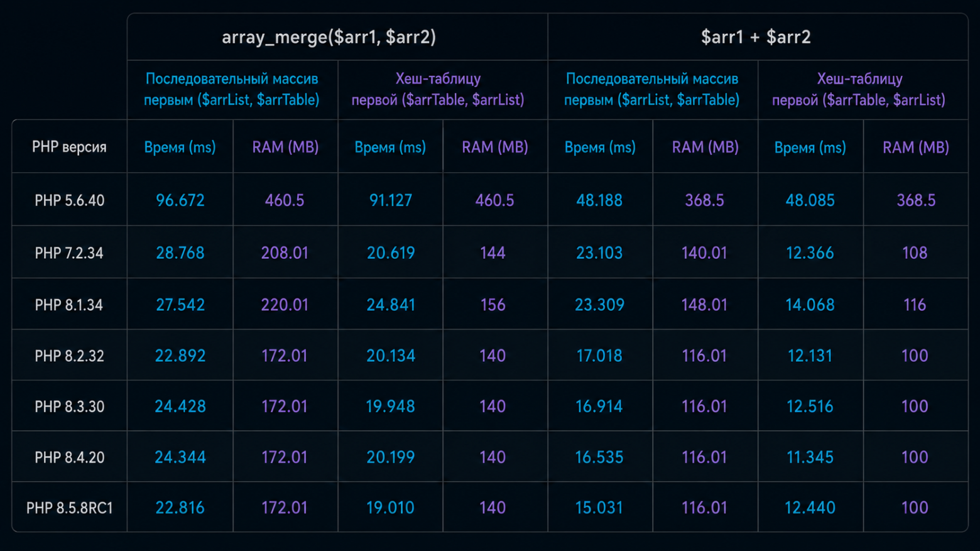Click the 156 RAM value cell
This screenshot has height=551, width=980.
click(494, 305)
